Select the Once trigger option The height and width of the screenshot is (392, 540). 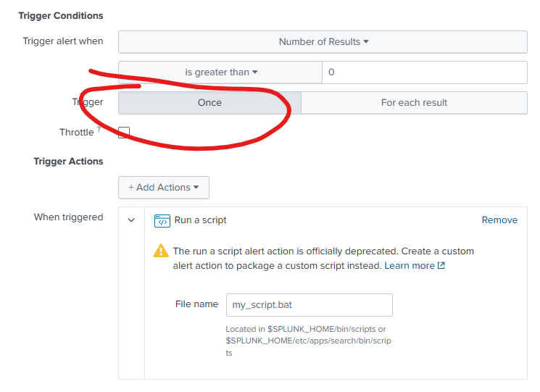point(209,103)
